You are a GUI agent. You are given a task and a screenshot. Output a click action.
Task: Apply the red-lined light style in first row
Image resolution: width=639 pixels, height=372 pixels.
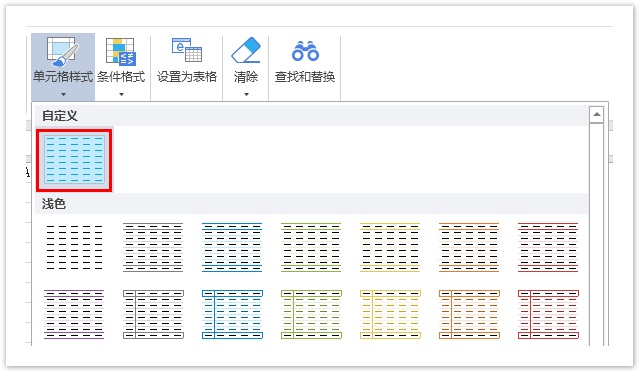pos(548,247)
